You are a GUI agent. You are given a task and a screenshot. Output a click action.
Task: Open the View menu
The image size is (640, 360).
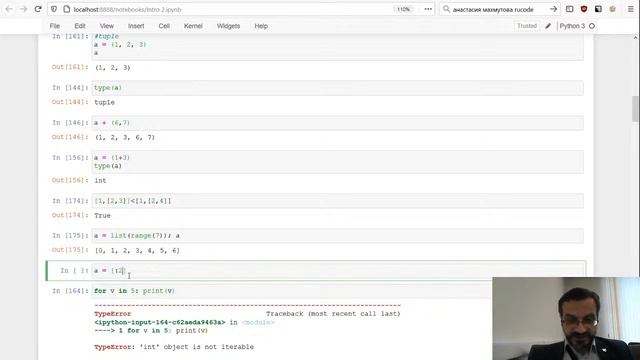click(107, 26)
